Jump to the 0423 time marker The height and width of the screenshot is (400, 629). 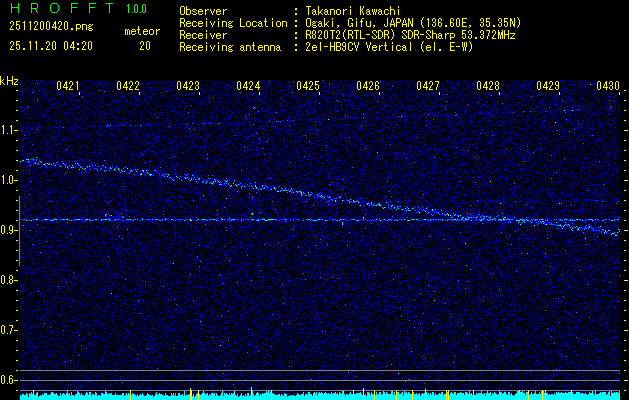click(188, 87)
